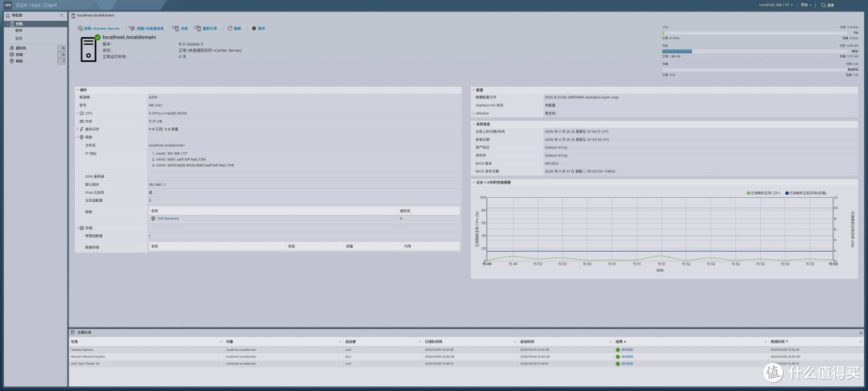Image resolution: width=868 pixels, height=391 pixels.
Task: Toggle the blue host memory legend item
Action: coord(805,193)
